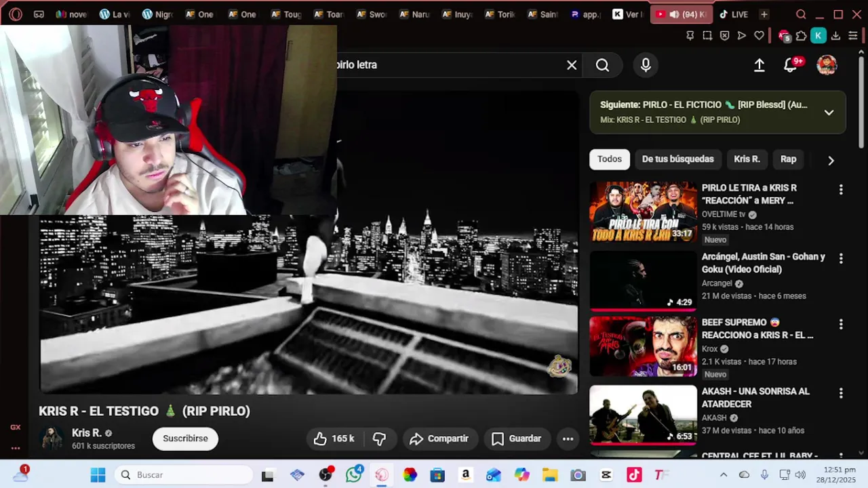The height and width of the screenshot is (488, 868).
Task: Switch to the "Saint" tab
Action: tap(542, 14)
